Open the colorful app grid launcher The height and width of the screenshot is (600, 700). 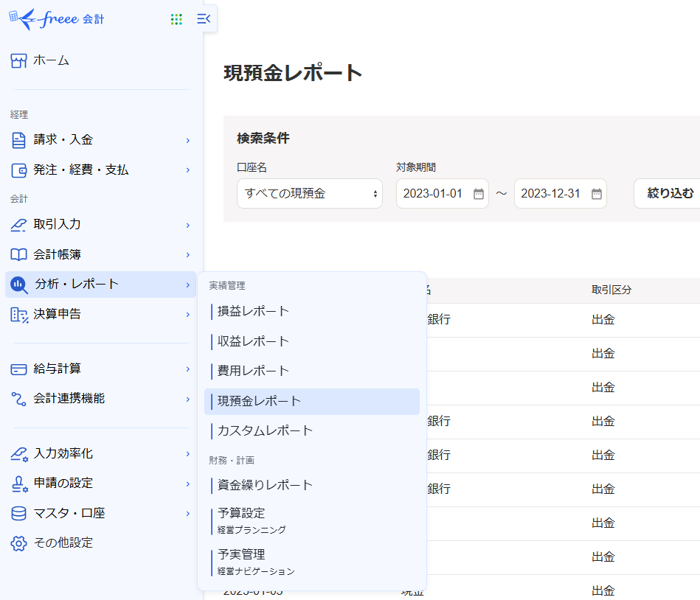(176, 19)
